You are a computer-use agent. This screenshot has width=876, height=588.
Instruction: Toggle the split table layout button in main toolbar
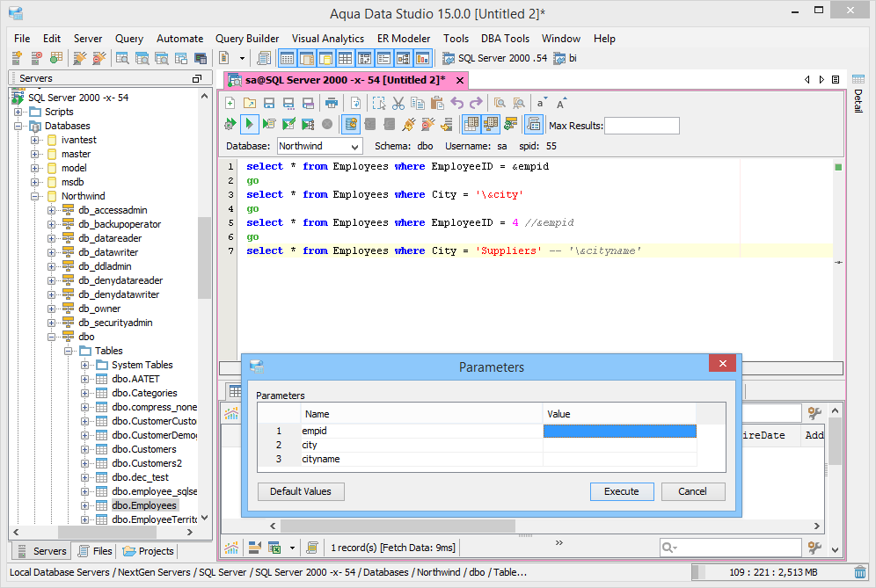pyautogui.click(x=307, y=58)
